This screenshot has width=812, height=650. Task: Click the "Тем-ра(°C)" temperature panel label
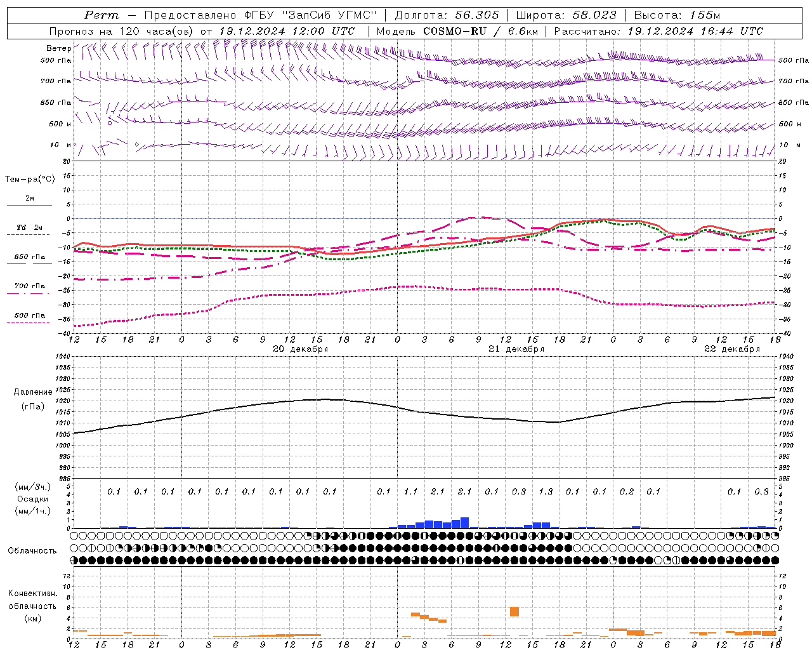point(30,180)
